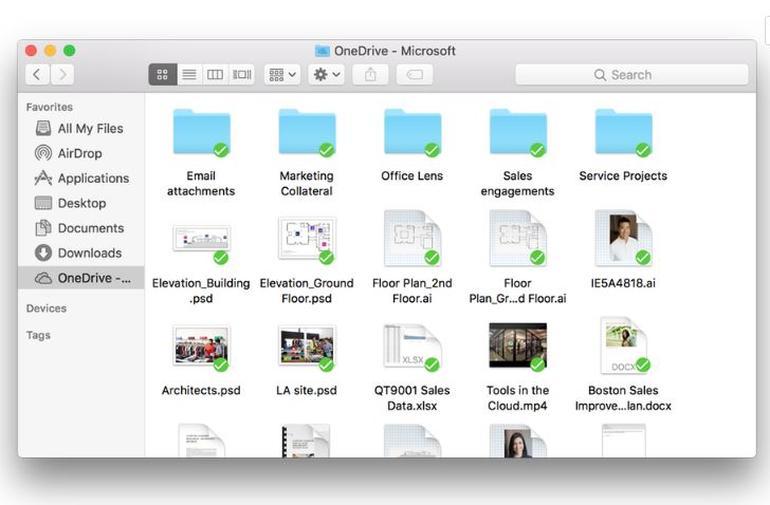Select the QT9001 Sales Data.xlsx file

click(x=412, y=346)
